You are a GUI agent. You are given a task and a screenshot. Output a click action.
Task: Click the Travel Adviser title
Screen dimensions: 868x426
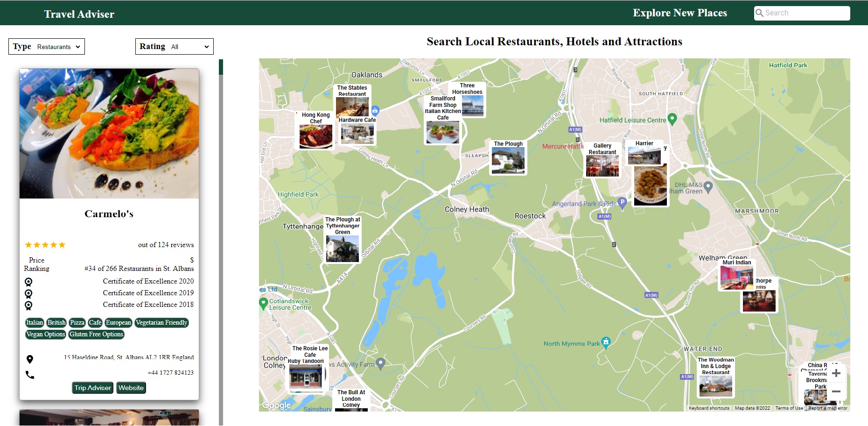[79, 14]
